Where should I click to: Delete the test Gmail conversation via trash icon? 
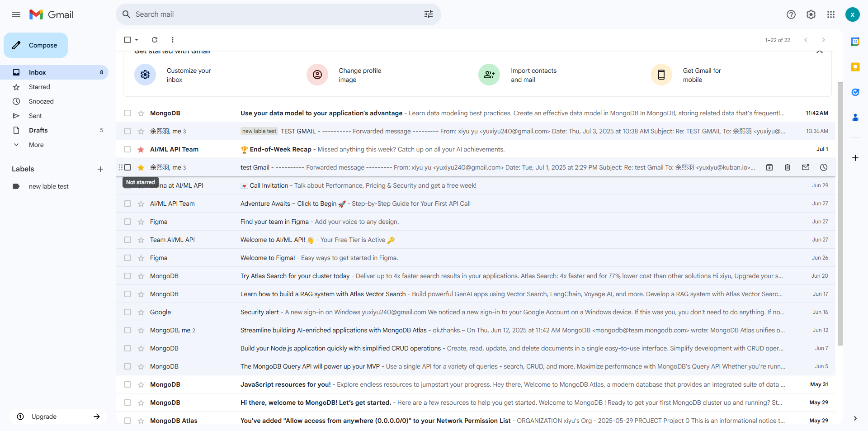point(788,167)
